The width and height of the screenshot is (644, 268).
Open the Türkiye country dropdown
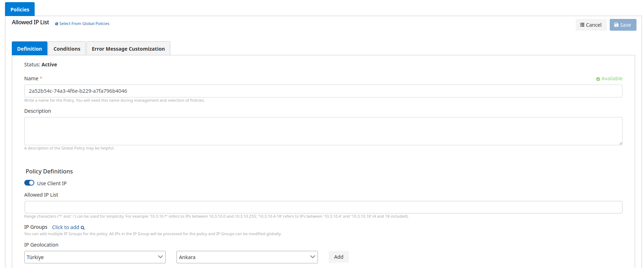[95, 257]
